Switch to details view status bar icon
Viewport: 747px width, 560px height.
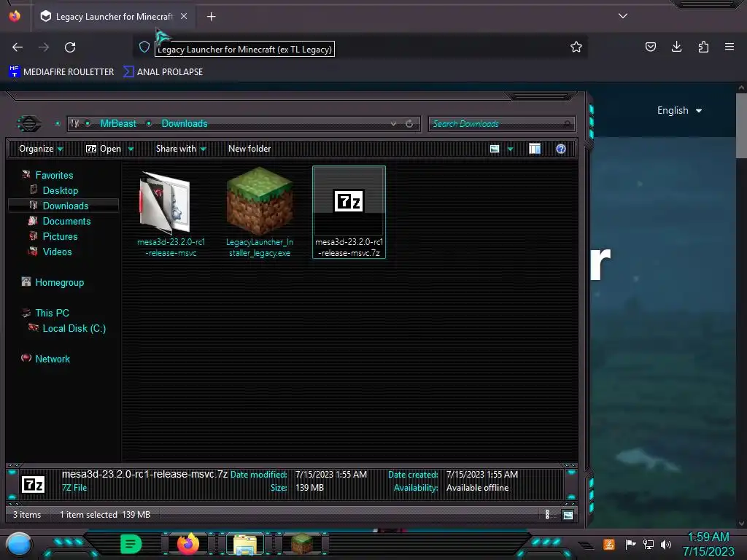pos(547,514)
